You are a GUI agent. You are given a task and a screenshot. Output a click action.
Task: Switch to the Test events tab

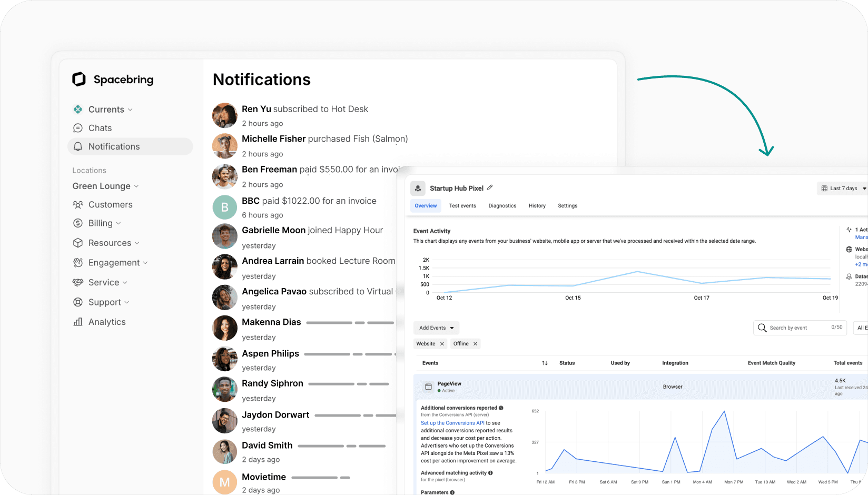pyautogui.click(x=462, y=206)
